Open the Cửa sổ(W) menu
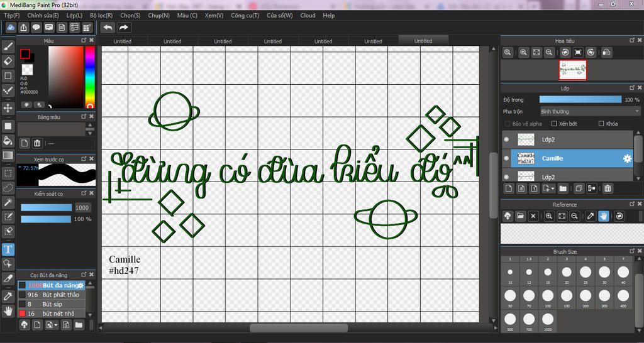Viewport: 644px width, 343px height. [280, 15]
